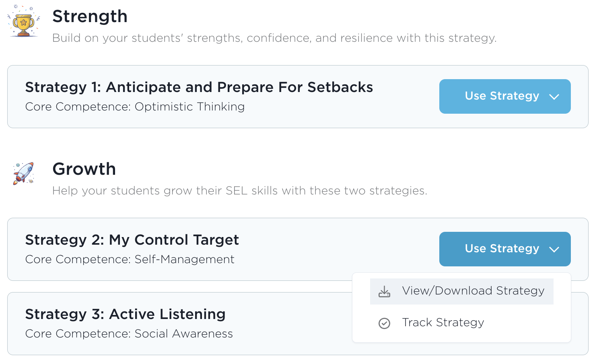Screen dimensions: 597x364
Task: Click Core Competence: Self-Management text
Action: (130, 260)
